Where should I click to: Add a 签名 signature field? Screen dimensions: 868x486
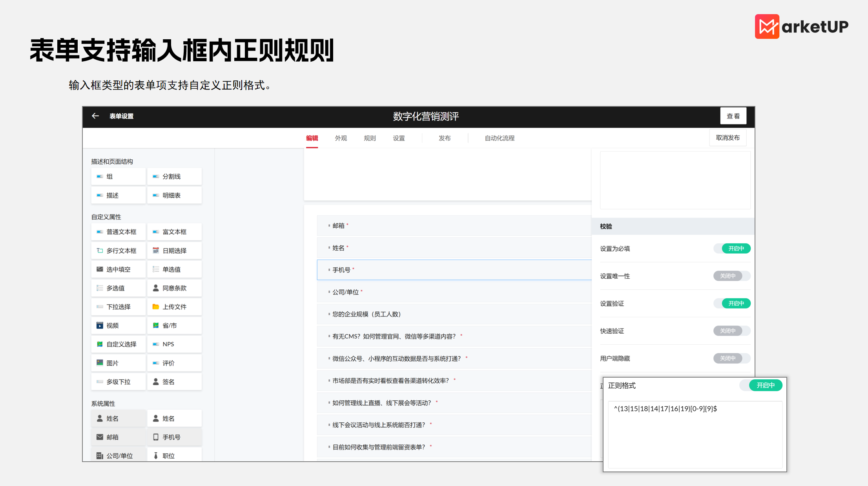pos(174,381)
